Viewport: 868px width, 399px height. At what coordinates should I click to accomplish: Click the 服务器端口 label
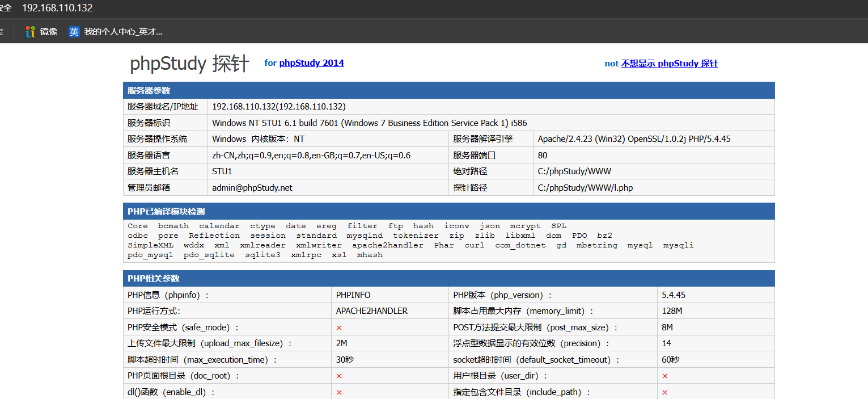pyautogui.click(x=474, y=156)
